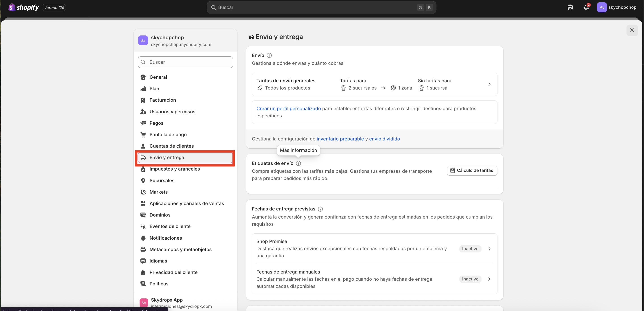
Task: Click the Aplicaciones y canales icon
Action: (x=143, y=204)
